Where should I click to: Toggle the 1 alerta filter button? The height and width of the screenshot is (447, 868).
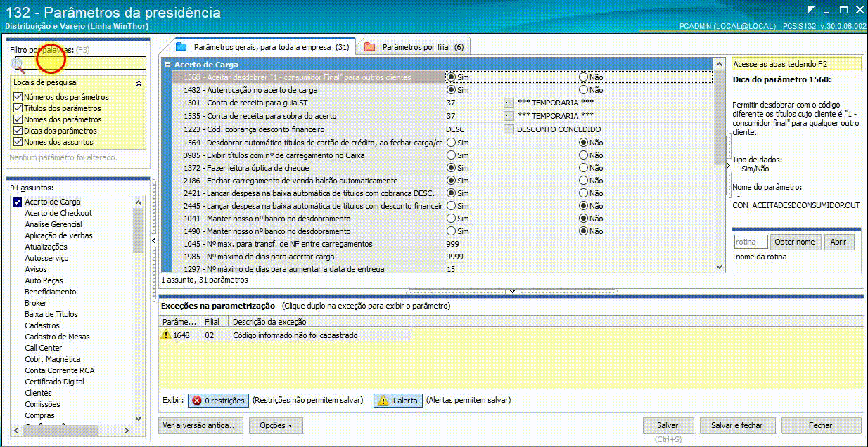pyautogui.click(x=397, y=401)
